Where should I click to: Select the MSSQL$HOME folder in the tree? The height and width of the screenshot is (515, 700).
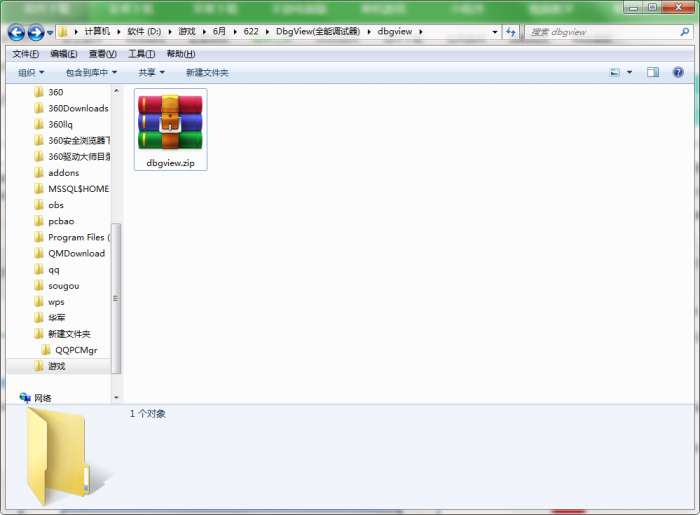point(72,189)
